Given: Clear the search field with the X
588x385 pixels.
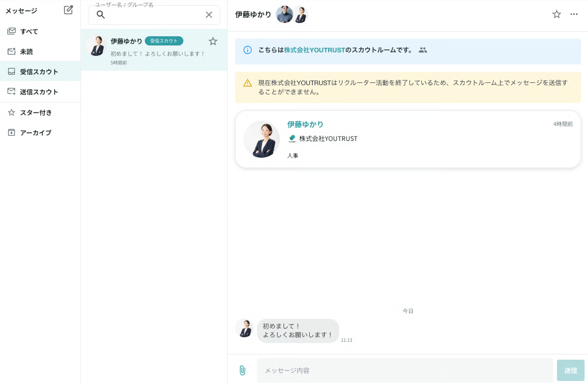Looking at the screenshot, I should pyautogui.click(x=209, y=15).
